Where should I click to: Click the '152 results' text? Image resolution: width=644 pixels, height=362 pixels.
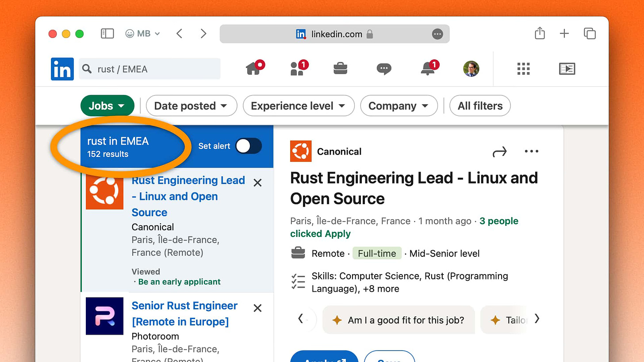(107, 154)
